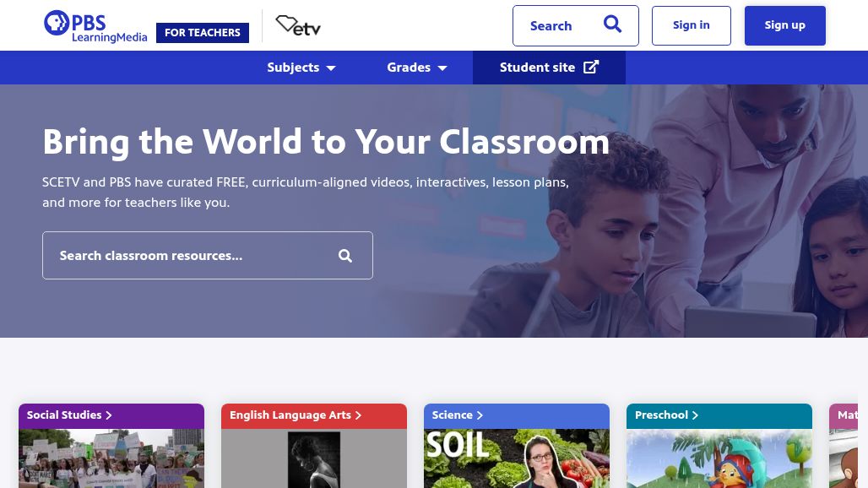The image size is (868, 488).
Task: Select the FOR TEACHERS badge
Action: [x=203, y=33]
